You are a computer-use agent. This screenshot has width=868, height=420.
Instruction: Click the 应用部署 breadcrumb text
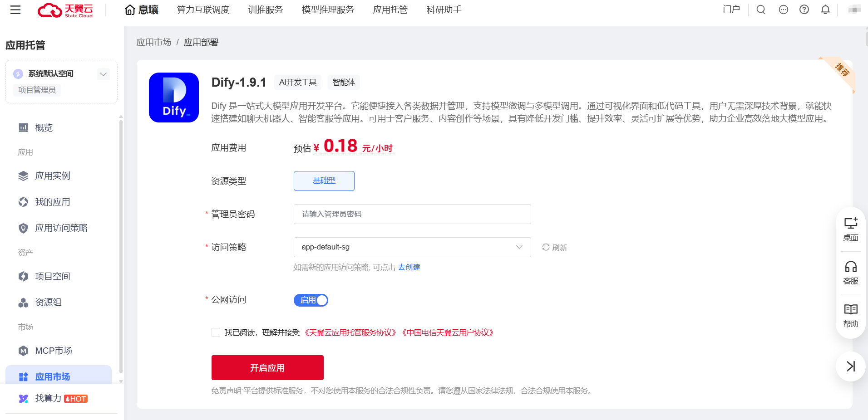tap(201, 42)
